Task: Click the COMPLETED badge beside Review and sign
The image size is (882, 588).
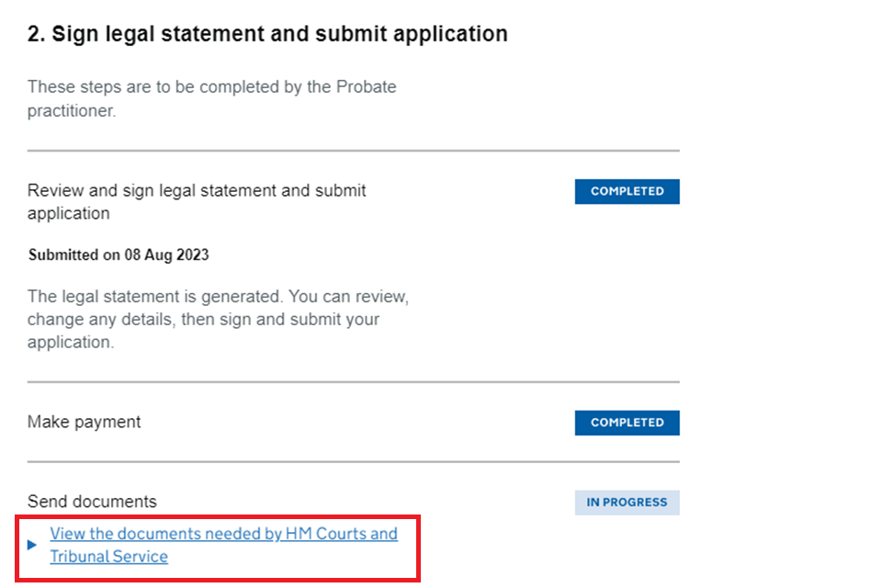Action: point(627,191)
